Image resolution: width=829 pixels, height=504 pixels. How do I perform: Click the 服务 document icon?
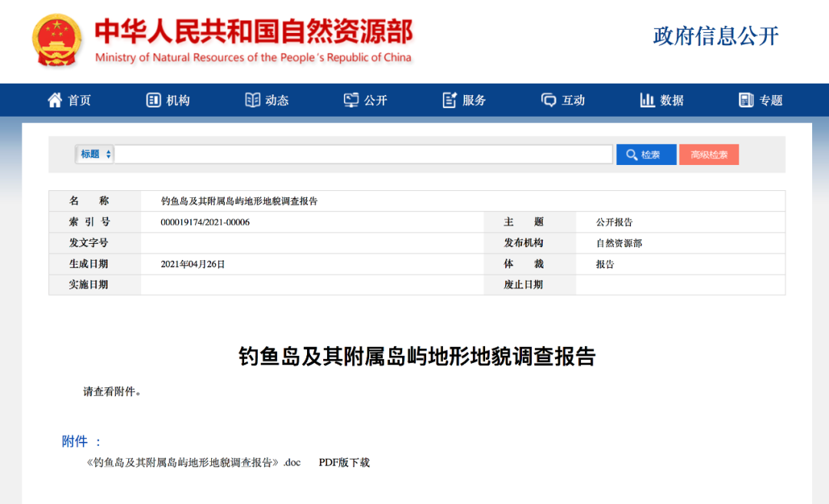pos(448,99)
